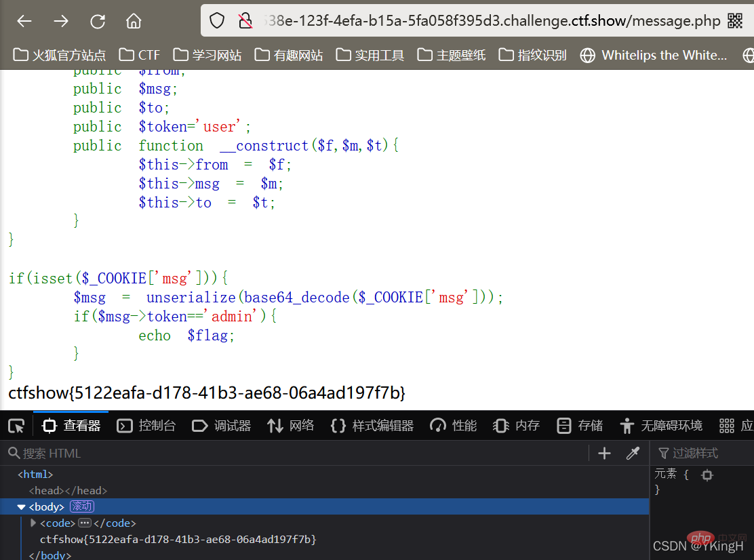Select the head element row
This screenshot has height=560, width=754.
325,490
